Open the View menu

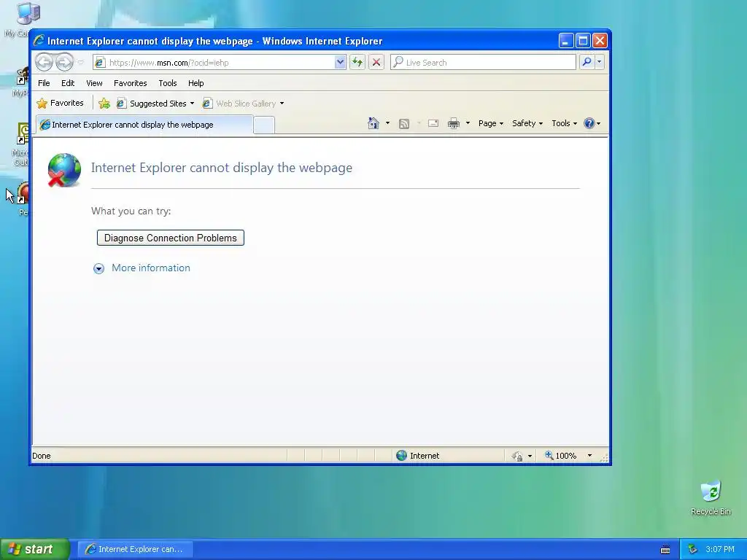tap(94, 83)
